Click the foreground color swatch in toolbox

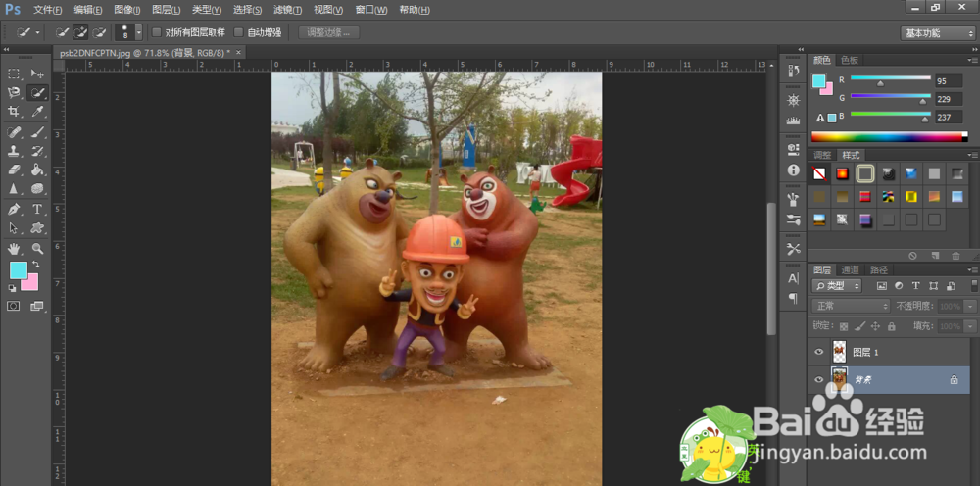click(18, 269)
